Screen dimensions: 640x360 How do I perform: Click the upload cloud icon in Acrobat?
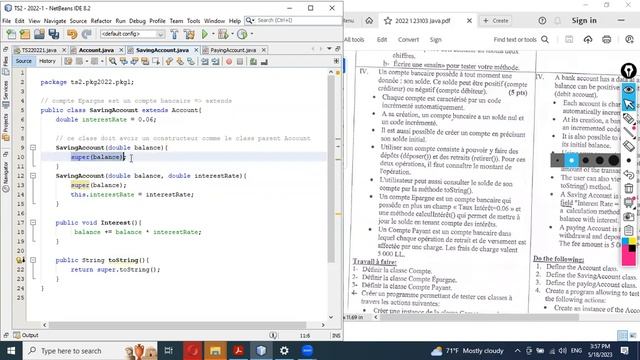pos(588,40)
